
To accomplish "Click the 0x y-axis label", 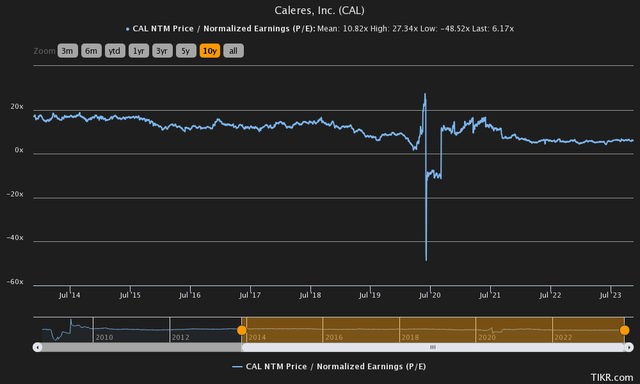I will pyautogui.click(x=19, y=150).
